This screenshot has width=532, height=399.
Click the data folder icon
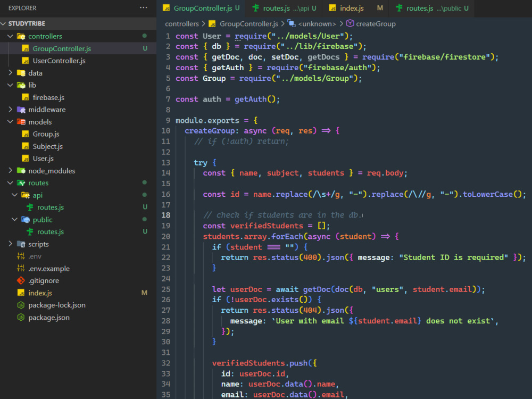21,72
